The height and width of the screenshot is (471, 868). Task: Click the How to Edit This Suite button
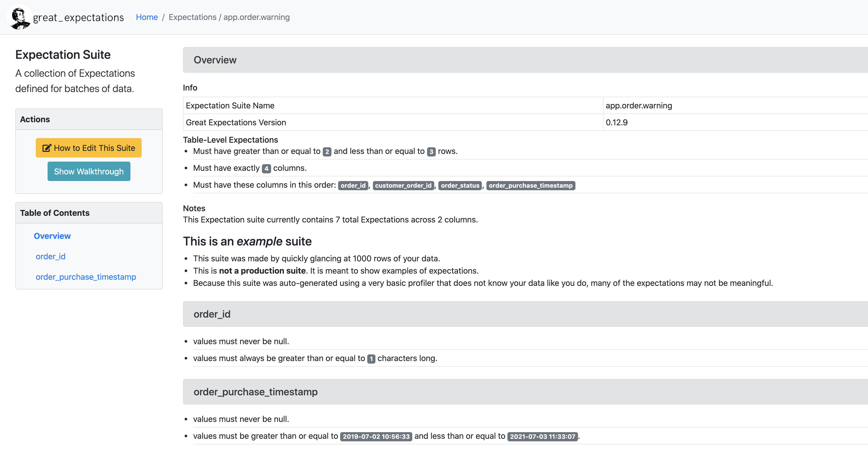pyautogui.click(x=89, y=148)
